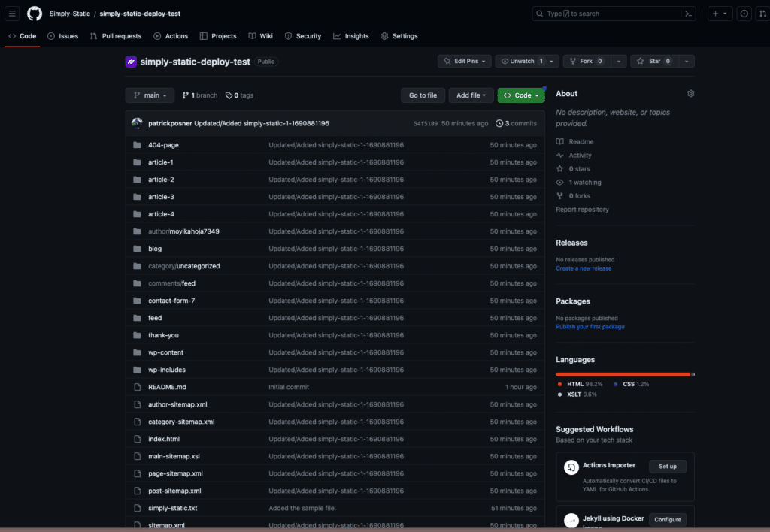Click the repository avatar icon

pyautogui.click(x=131, y=62)
